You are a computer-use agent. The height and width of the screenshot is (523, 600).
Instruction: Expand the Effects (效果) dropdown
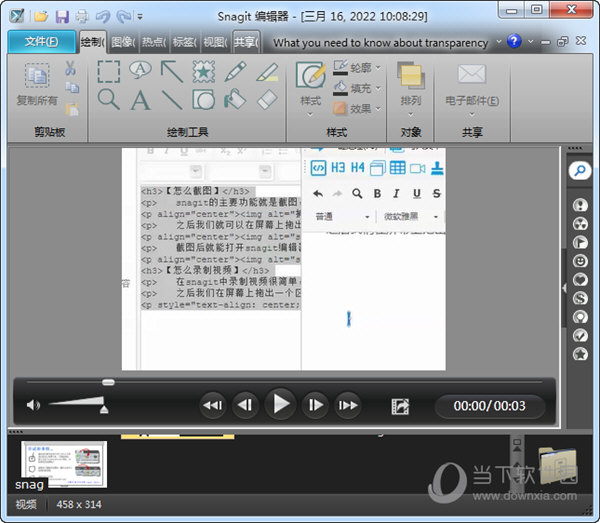(378, 109)
